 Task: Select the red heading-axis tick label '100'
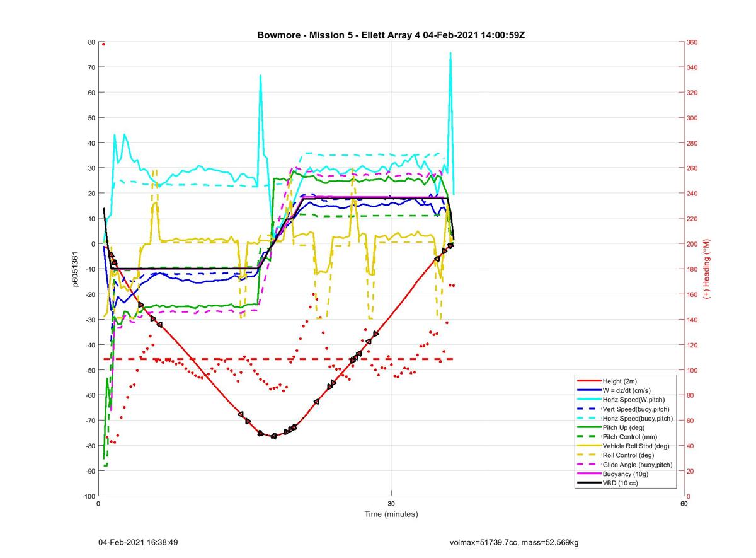(x=692, y=370)
